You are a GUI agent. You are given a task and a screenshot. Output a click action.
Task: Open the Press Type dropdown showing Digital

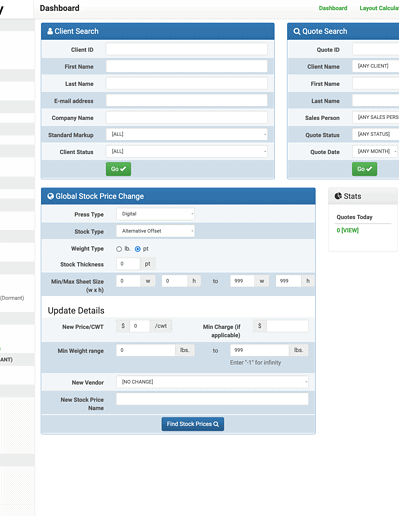(x=155, y=214)
